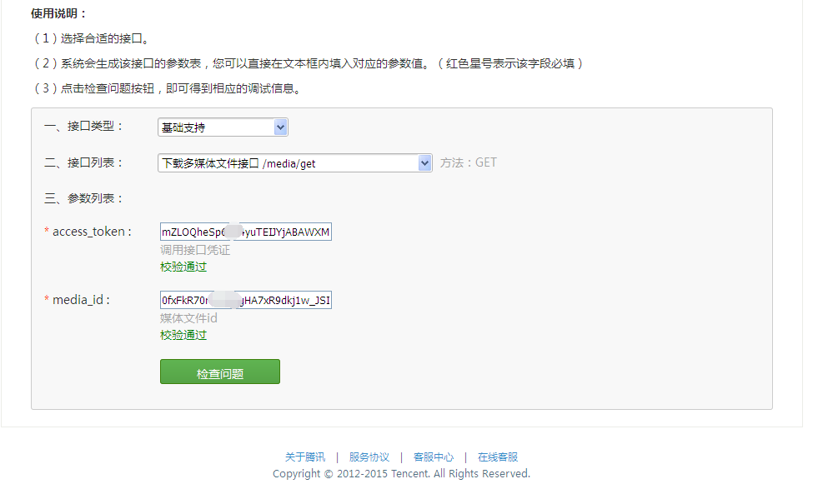Click the interface type dropdown arrow
Viewport: 823px width, 504px height.
tap(282, 127)
